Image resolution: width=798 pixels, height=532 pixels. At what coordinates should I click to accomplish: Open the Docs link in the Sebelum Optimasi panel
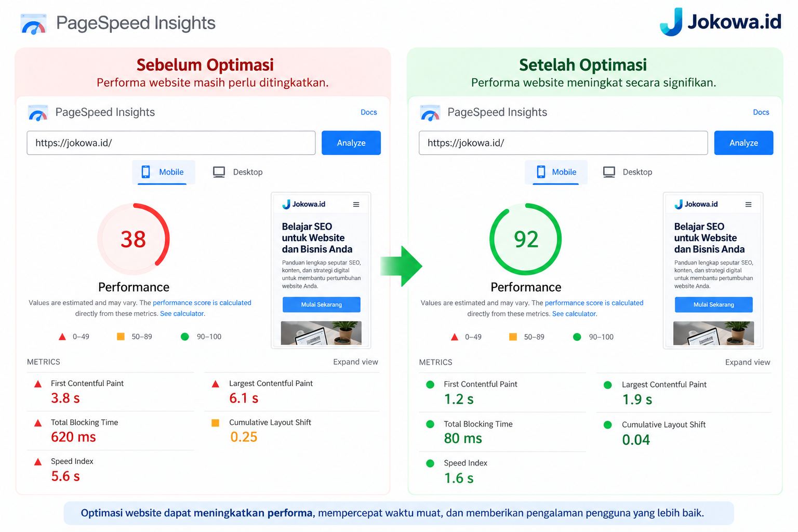(369, 112)
